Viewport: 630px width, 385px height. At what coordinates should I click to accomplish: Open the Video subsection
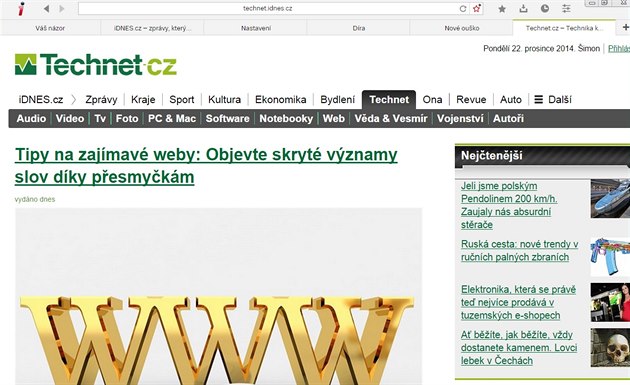(70, 119)
